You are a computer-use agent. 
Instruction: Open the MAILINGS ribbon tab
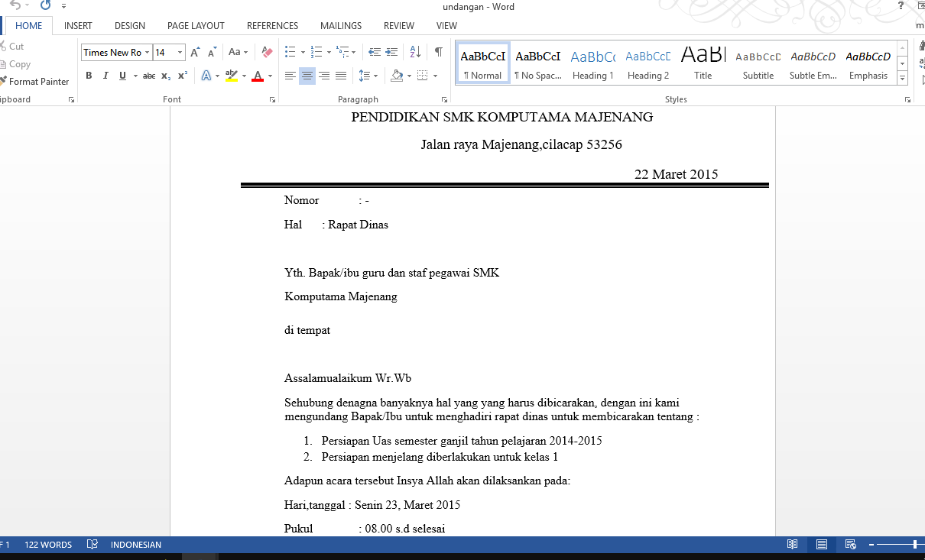click(x=340, y=25)
